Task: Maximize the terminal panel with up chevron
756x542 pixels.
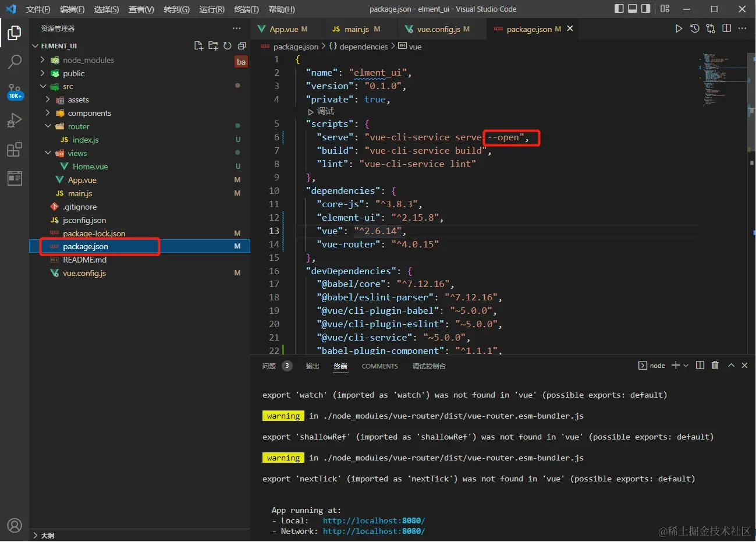Action: 731,366
